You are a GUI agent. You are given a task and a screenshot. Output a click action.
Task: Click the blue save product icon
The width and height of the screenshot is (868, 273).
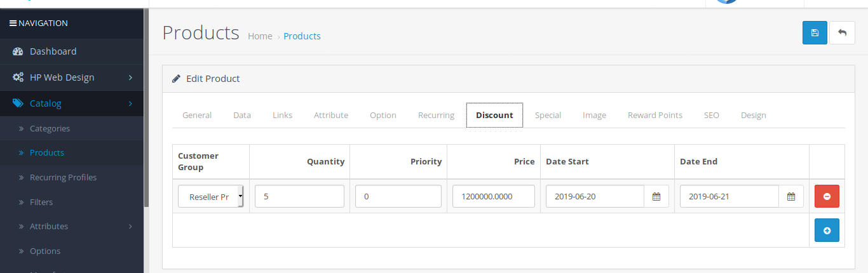click(x=815, y=33)
